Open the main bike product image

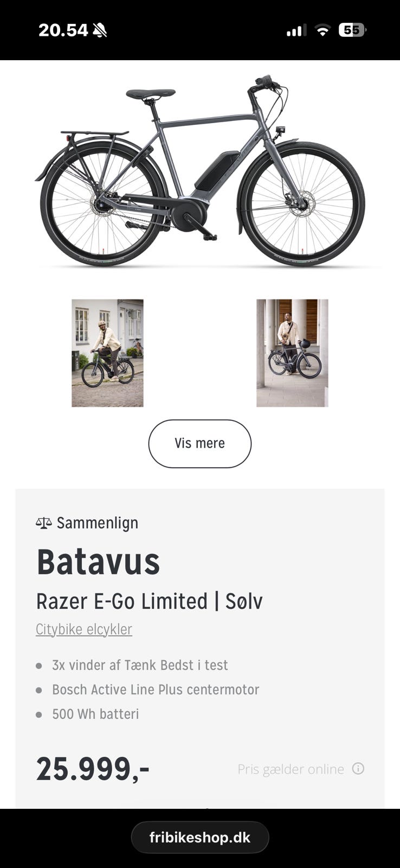(200, 171)
